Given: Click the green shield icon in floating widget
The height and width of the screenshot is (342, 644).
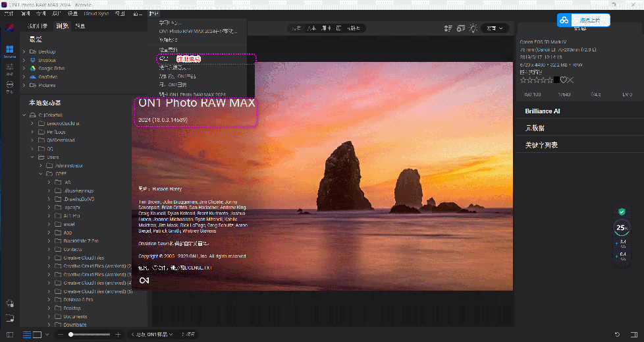Looking at the screenshot, I should click(622, 212).
